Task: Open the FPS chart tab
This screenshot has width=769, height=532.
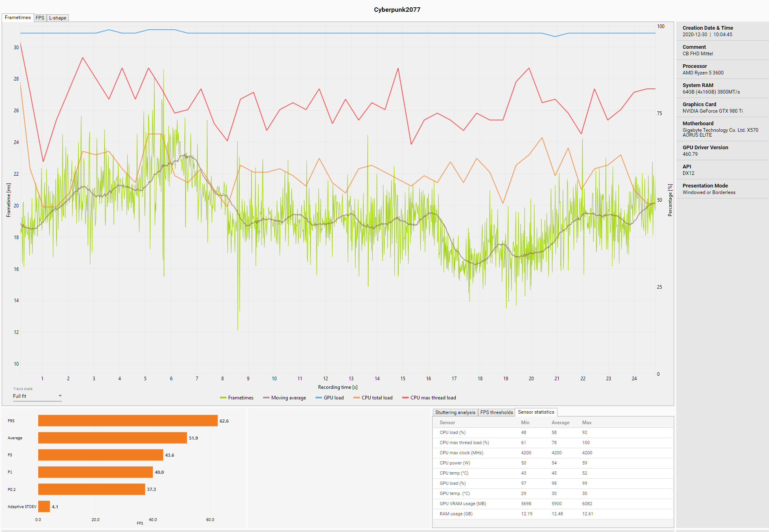Action: [x=40, y=18]
